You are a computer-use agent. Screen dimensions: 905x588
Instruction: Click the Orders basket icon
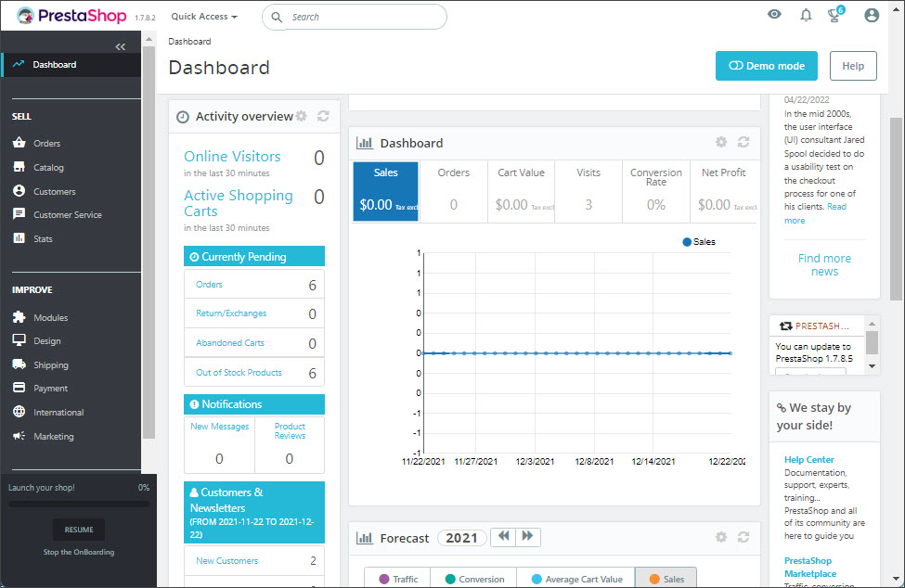click(19, 143)
